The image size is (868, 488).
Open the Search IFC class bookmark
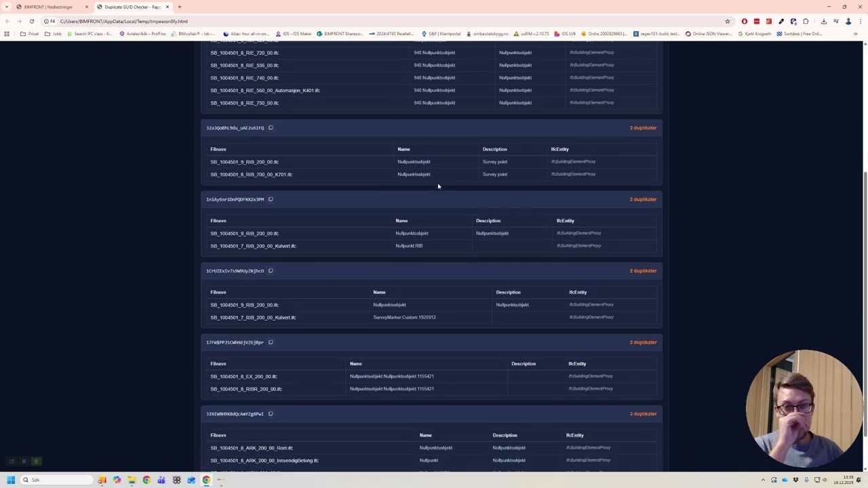click(90, 34)
